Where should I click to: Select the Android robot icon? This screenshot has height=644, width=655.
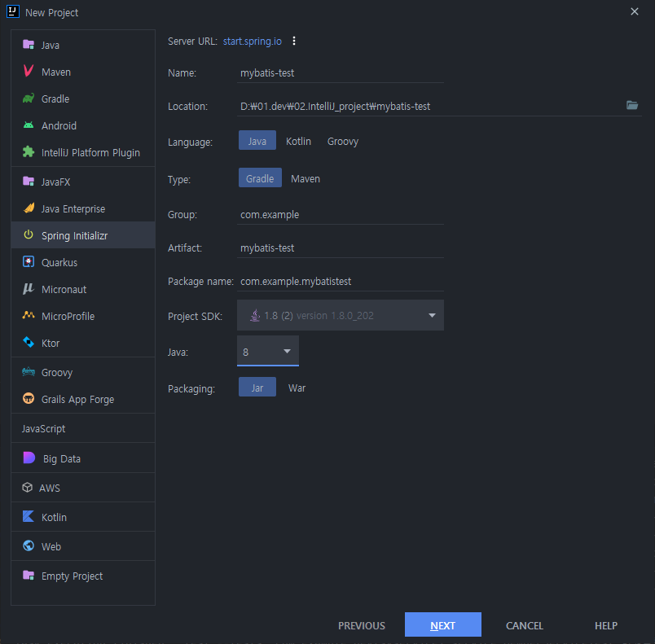click(29, 125)
